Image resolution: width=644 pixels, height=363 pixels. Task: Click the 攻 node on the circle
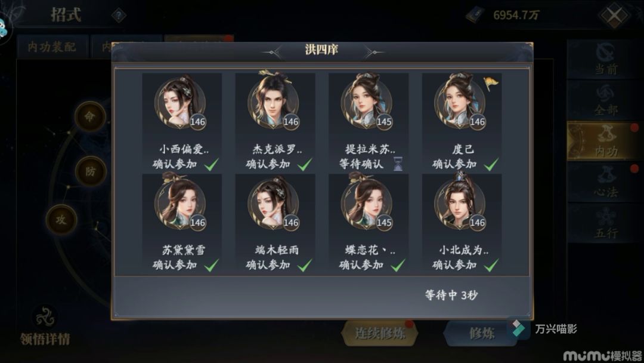coord(61,220)
